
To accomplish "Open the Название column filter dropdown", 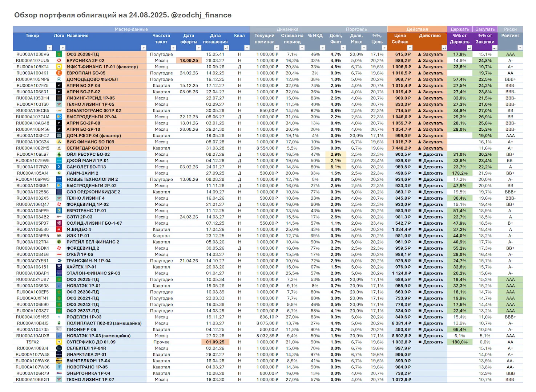I will [144, 48].
